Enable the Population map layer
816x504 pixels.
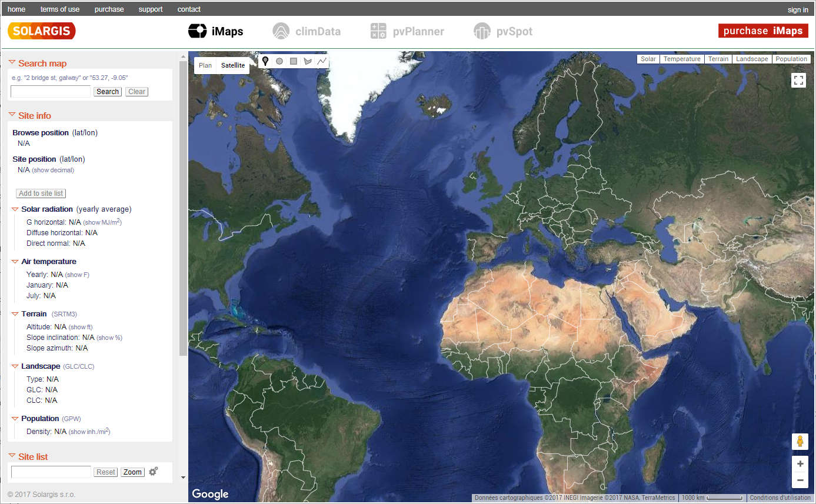(x=791, y=59)
